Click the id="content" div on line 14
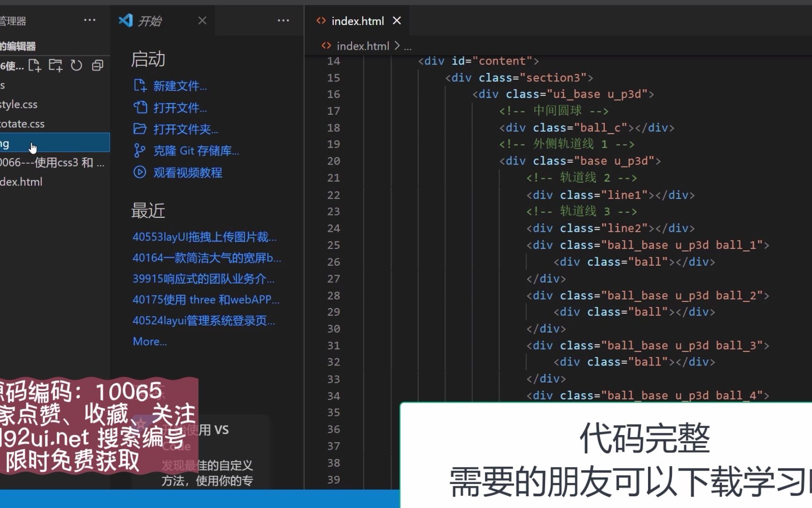The image size is (812, 508). [478, 61]
